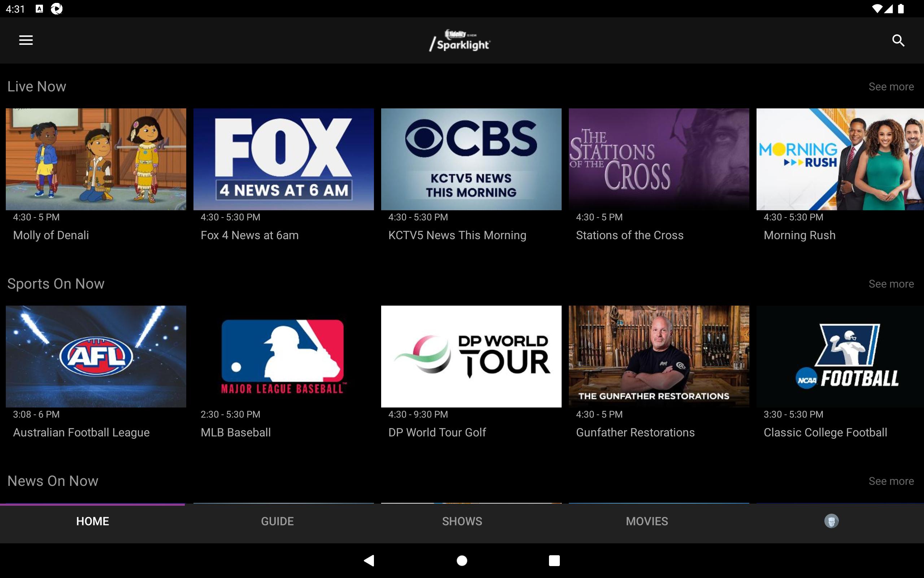Select 'Gunfather Restorations' title text
Image resolution: width=924 pixels, height=578 pixels.
tap(635, 432)
